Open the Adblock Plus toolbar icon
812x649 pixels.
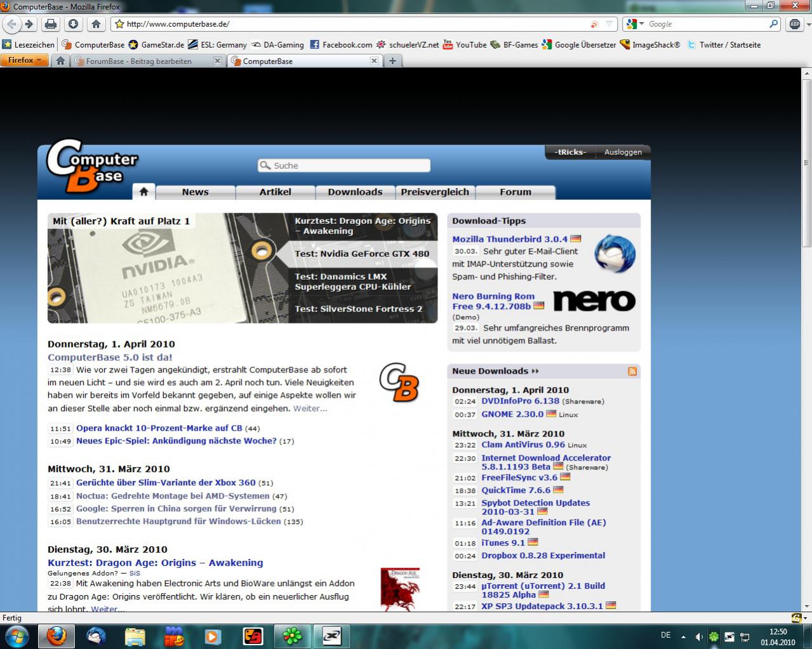[794, 24]
